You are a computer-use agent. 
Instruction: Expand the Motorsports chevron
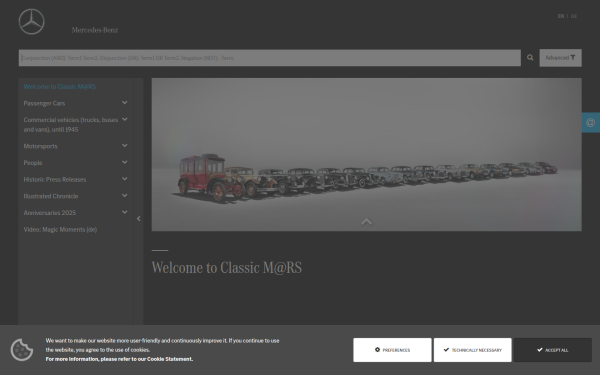coord(124,145)
